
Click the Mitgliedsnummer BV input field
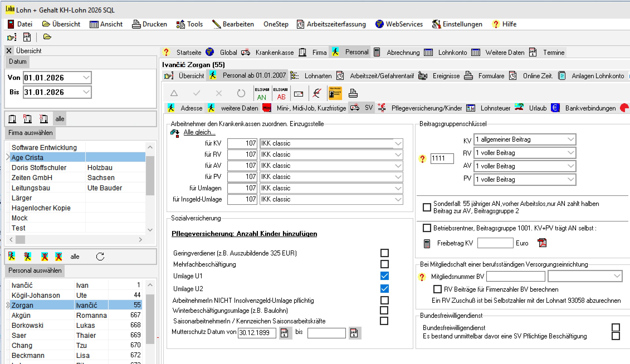515,276
